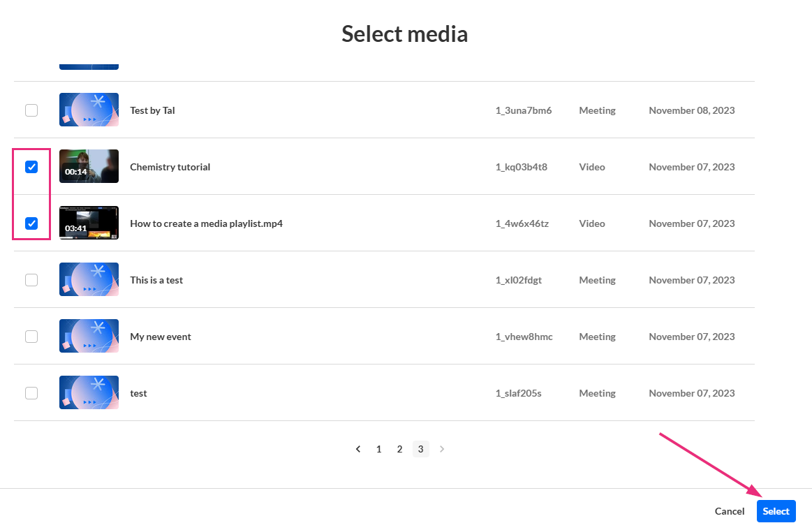Uncheck How to create a media playlist.mp4

point(31,223)
